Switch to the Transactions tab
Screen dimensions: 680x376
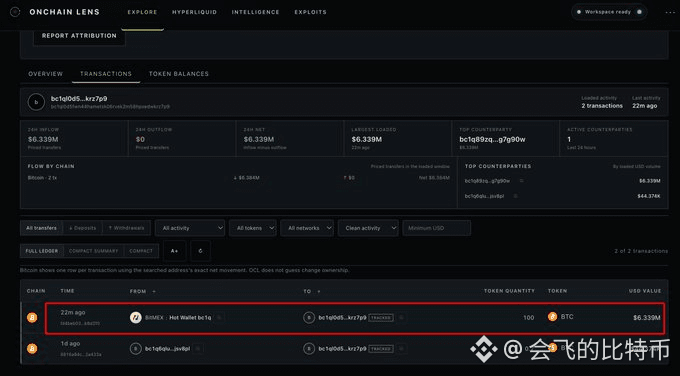coord(106,74)
